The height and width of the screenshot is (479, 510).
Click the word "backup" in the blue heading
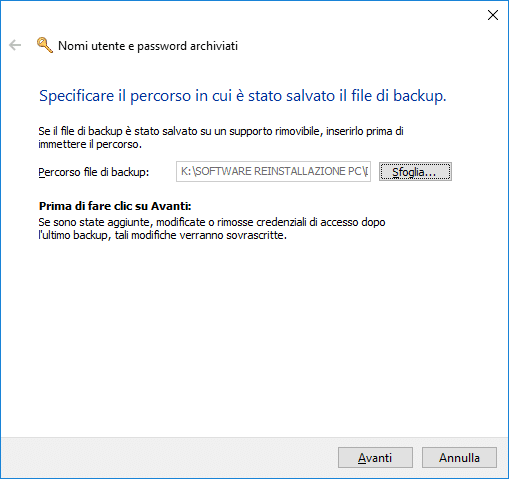pyautogui.click(x=419, y=96)
